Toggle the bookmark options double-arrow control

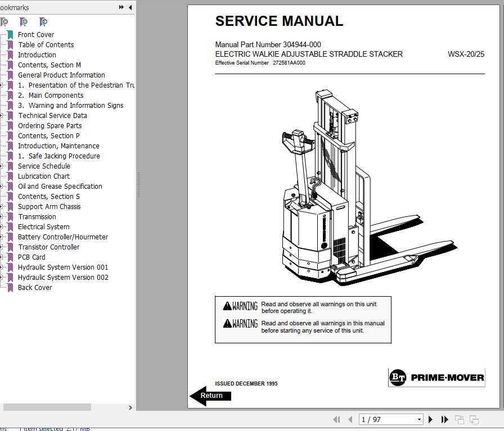(120, 8)
